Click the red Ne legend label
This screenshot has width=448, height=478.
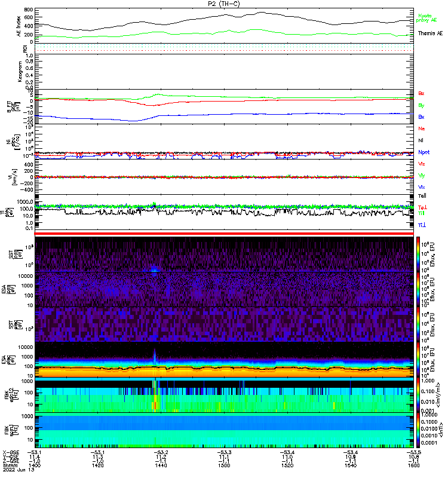pyautogui.click(x=422, y=128)
